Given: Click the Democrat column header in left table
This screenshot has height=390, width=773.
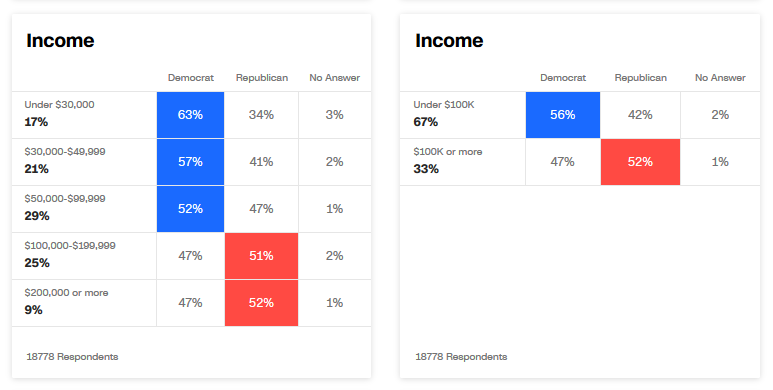Looking at the screenshot, I should coord(191,78).
